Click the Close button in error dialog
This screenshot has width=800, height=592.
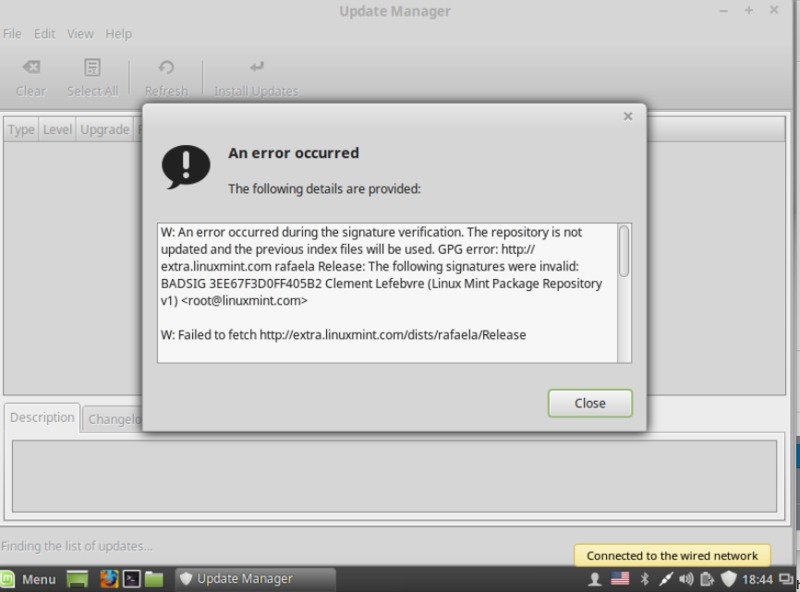590,403
